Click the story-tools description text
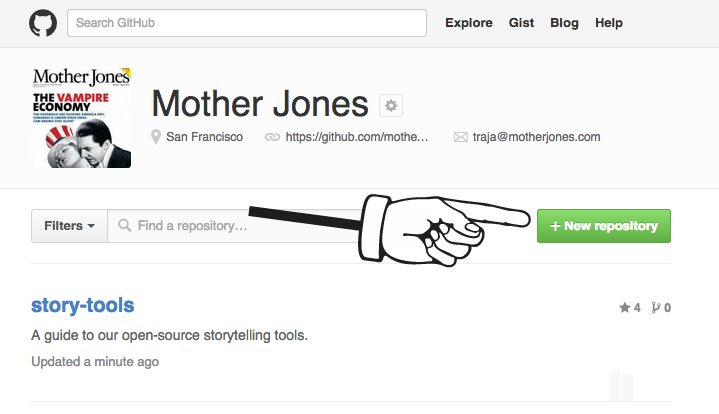Image resolution: width=719 pixels, height=414 pixels. (169, 335)
